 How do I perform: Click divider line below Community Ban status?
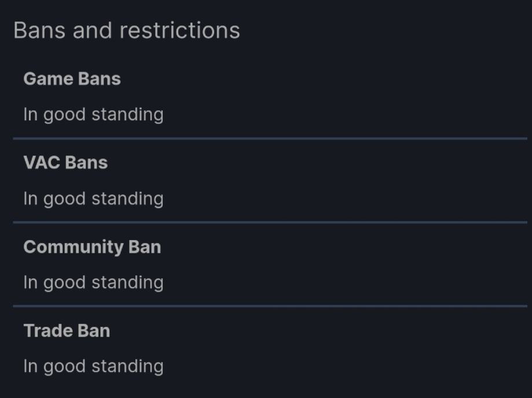270,306
